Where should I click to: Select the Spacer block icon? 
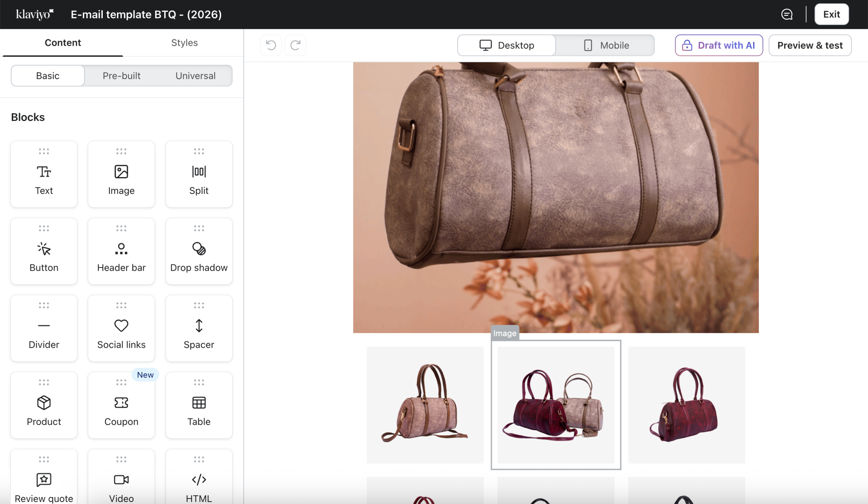pos(199,325)
